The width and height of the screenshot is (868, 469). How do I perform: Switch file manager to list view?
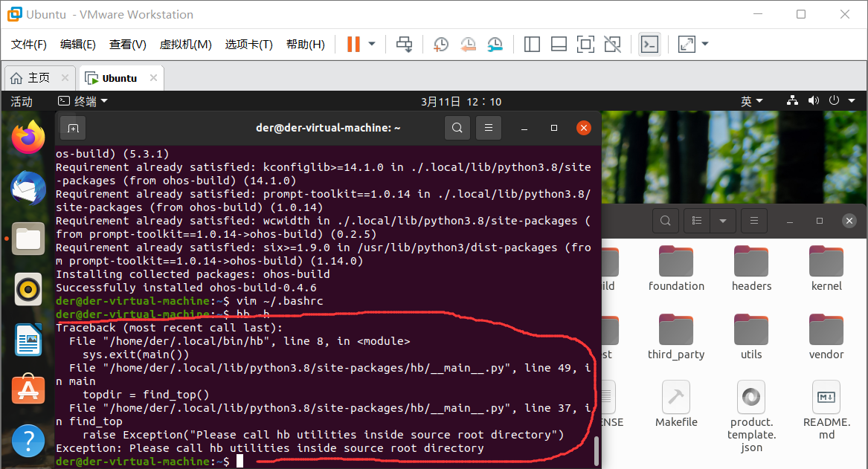[x=695, y=220]
